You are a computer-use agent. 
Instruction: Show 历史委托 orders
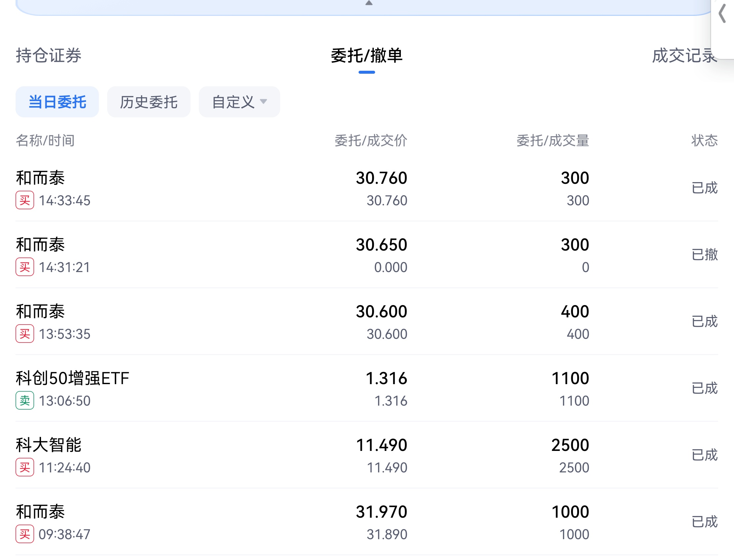coord(149,102)
